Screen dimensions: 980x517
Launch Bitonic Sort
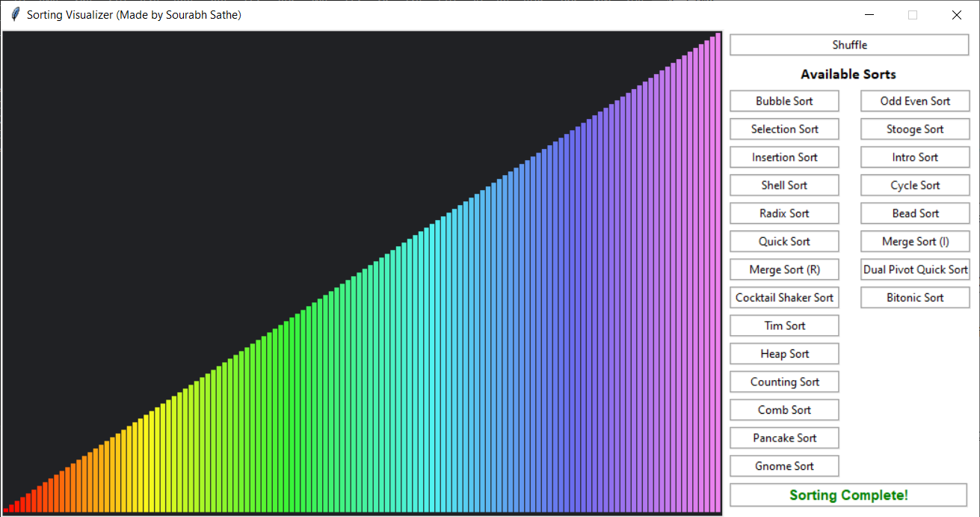point(915,297)
